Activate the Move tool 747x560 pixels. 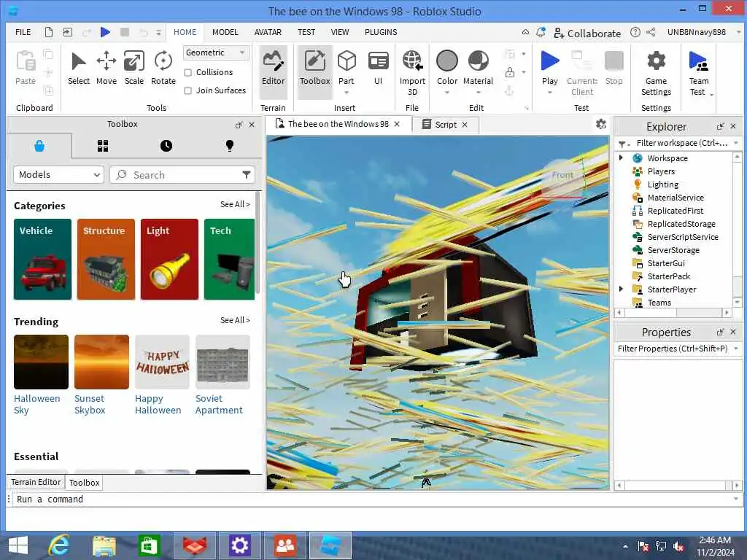click(x=107, y=69)
